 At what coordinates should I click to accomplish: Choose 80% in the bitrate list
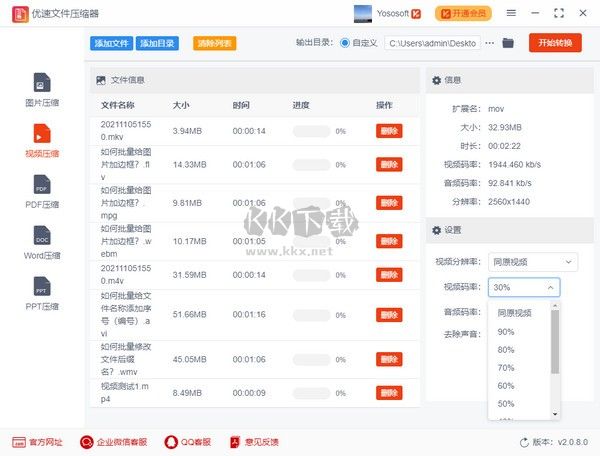(x=506, y=350)
